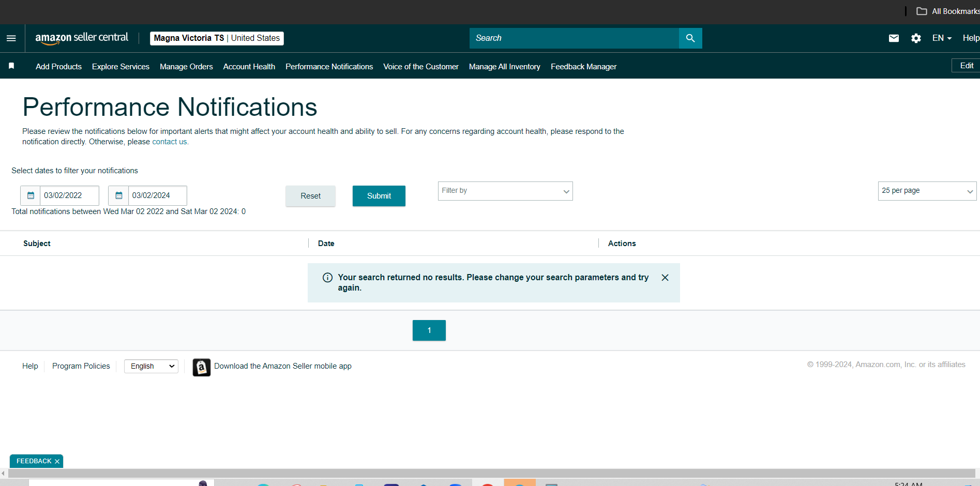The image size is (980, 486).
Task: Open Add Products menu item
Action: 58,67
